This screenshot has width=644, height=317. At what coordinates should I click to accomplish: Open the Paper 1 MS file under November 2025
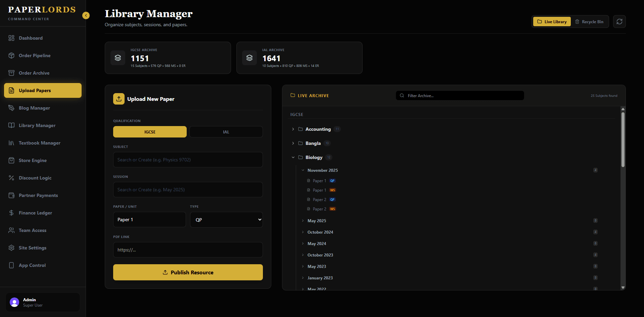321,190
